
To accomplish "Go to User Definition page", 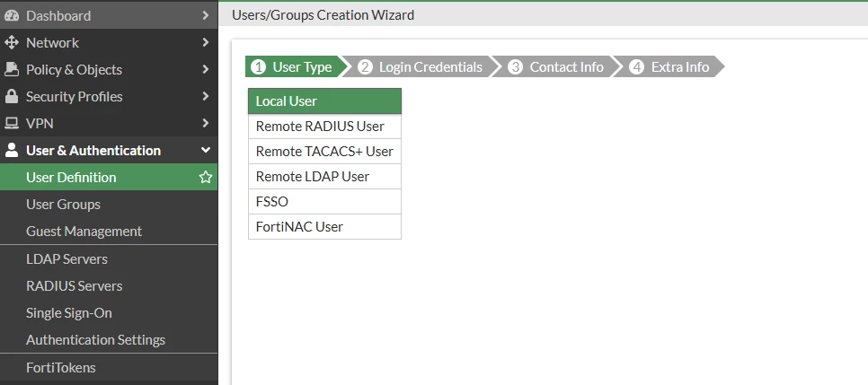I will [x=109, y=177].
